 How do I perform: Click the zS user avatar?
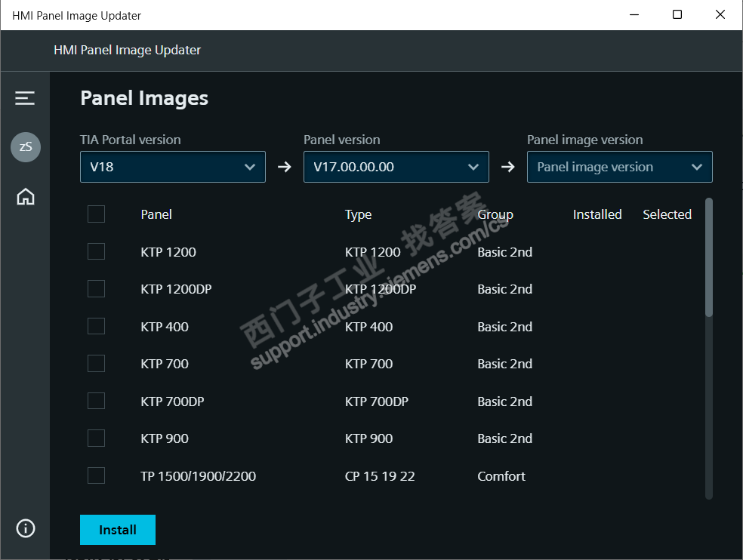(x=26, y=147)
